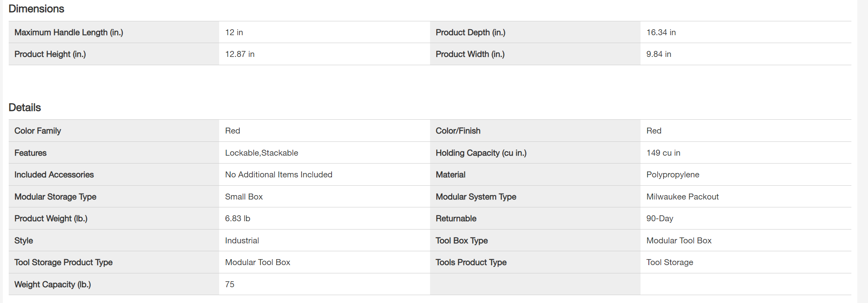Select the Product Height label cell
The height and width of the screenshot is (303, 868).
click(x=50, y=54)
